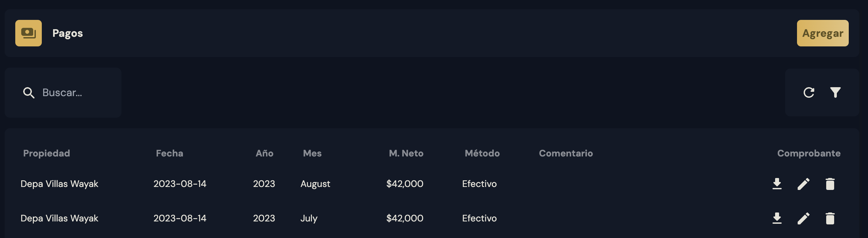Edit the July payment row

803,218
